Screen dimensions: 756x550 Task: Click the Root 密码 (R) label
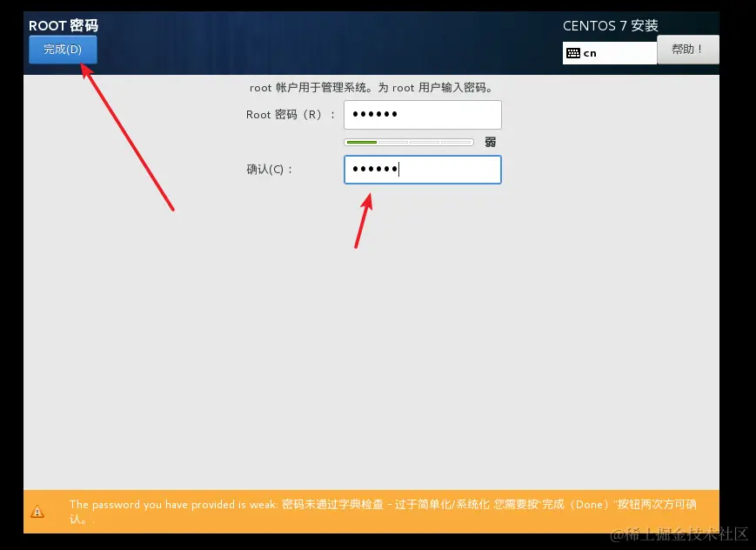(x=291, y=115)
